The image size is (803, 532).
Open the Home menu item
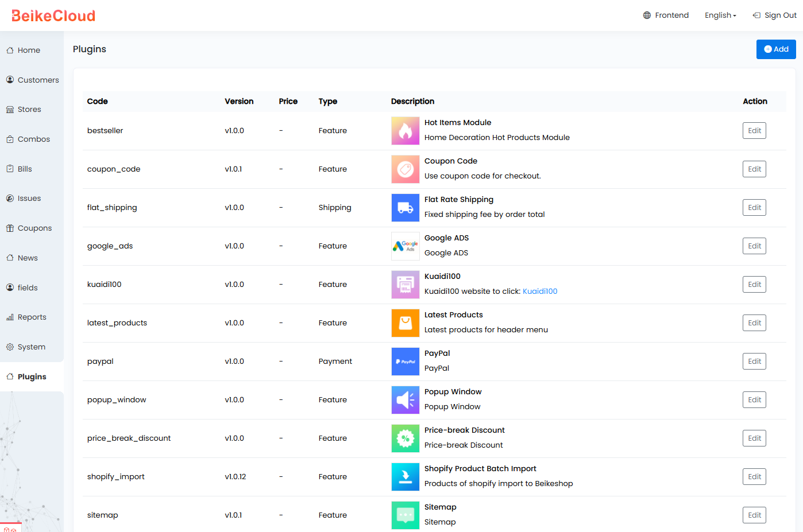[x=32, y=50]
